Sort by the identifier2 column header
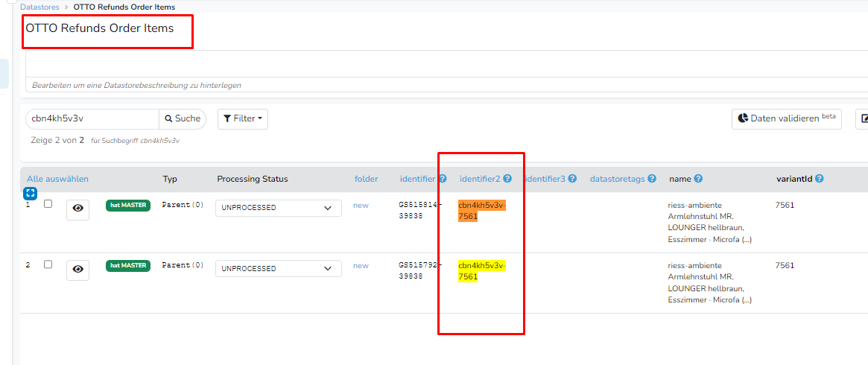The image size is (868, 365). [x=480, y=179]
